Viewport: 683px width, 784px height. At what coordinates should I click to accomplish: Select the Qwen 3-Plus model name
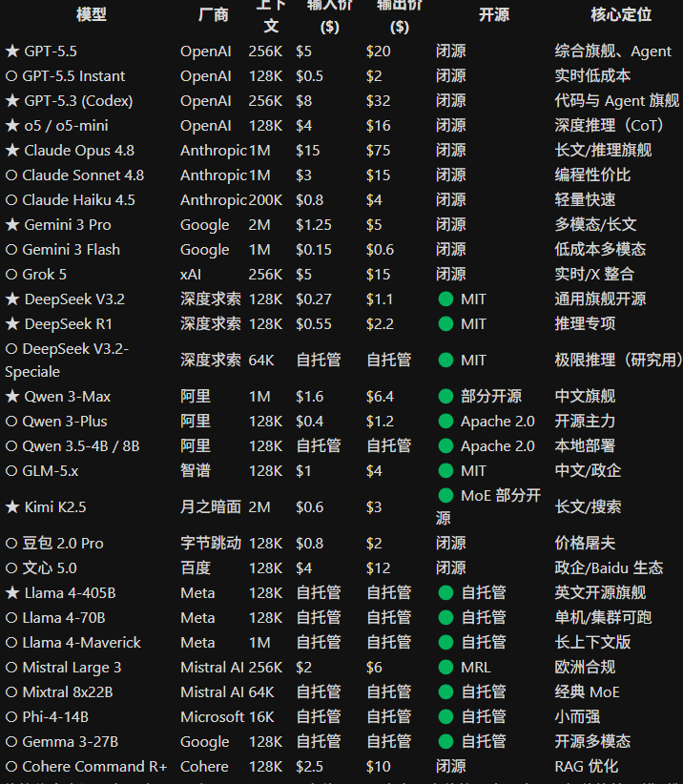[65, 422]
